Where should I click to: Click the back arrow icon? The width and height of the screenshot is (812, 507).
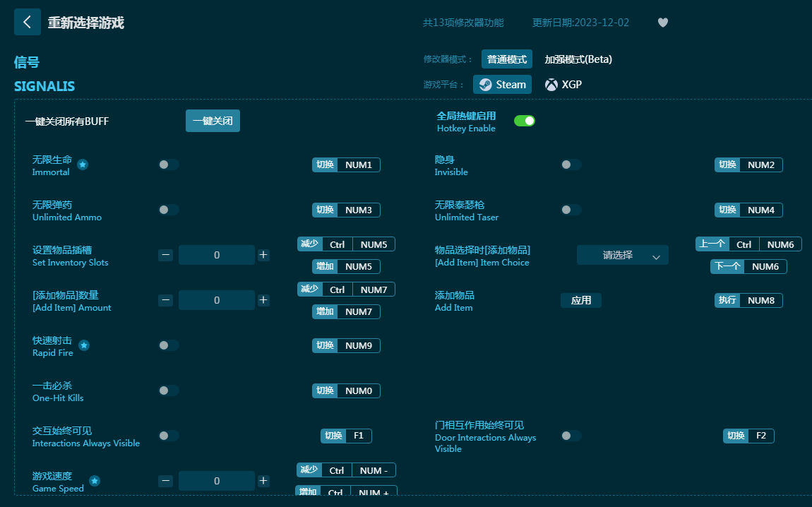27,22
